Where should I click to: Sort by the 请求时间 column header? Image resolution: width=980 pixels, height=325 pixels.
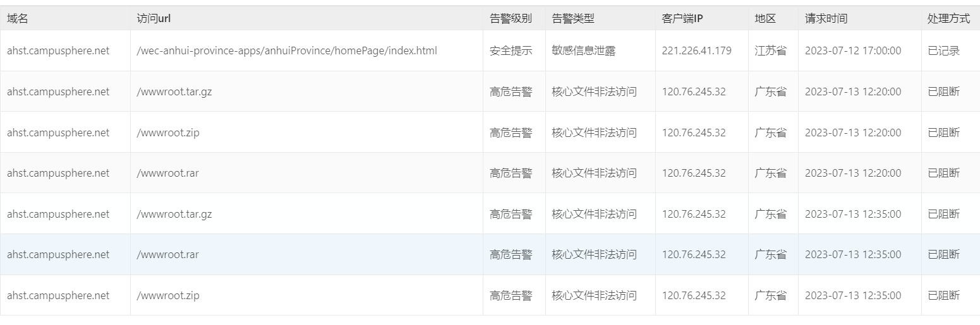coord(826,19)
